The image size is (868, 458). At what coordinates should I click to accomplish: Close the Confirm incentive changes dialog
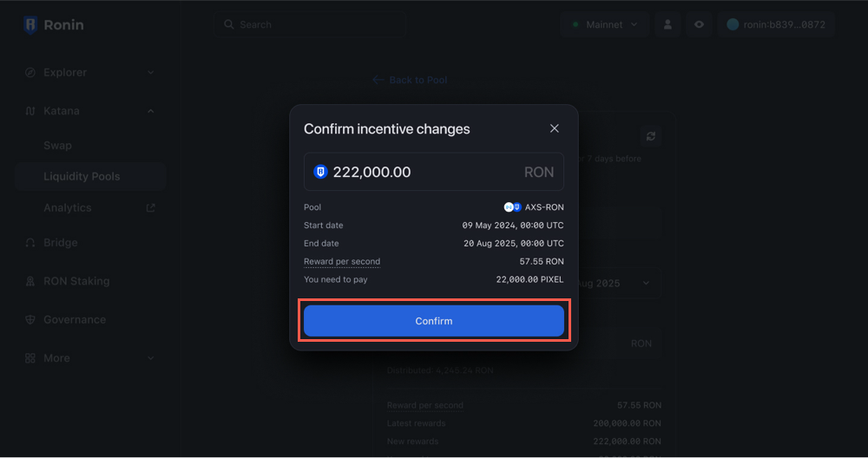(555, 128)
